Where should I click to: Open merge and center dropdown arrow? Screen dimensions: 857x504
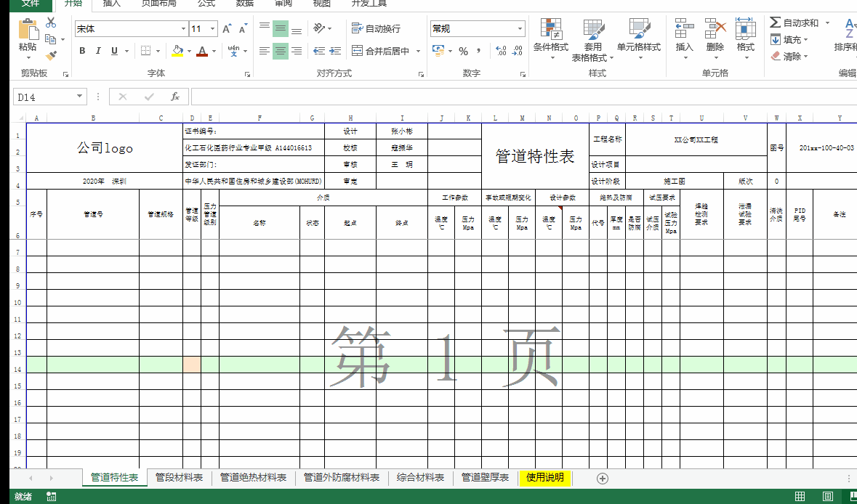[418, 52]
